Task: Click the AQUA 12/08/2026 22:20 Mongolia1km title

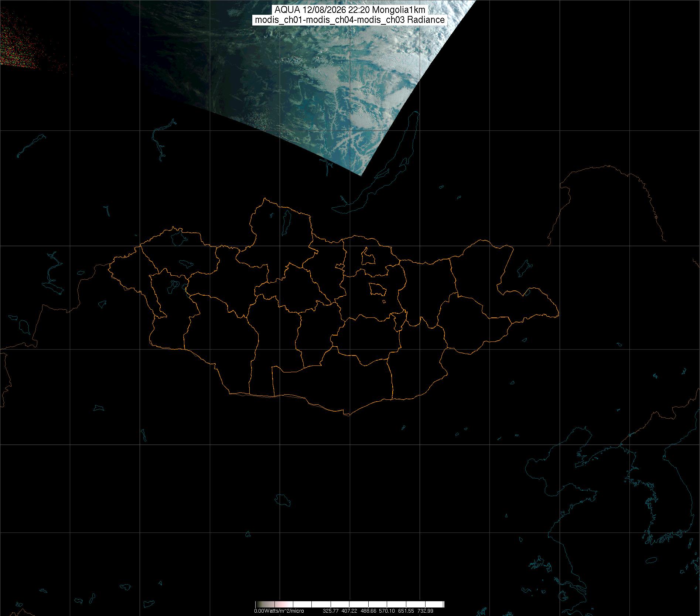Action: pyautogui.click(x=350, y=10)
